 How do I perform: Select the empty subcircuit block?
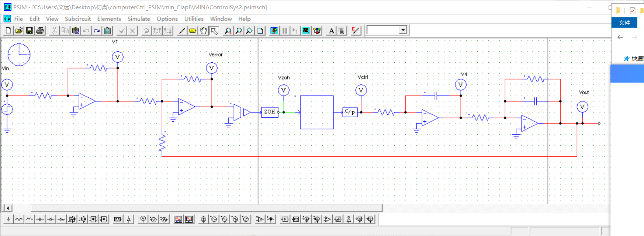pos(317,112)
